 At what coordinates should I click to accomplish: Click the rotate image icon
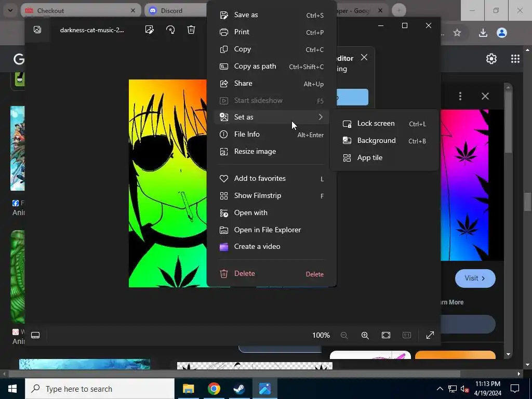[170, 30]
